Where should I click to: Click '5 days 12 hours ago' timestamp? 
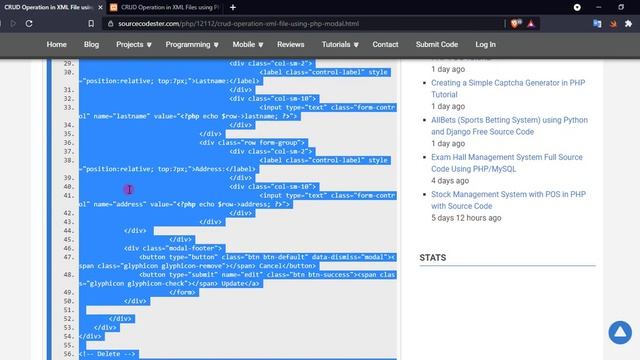[x=466, y=218]
